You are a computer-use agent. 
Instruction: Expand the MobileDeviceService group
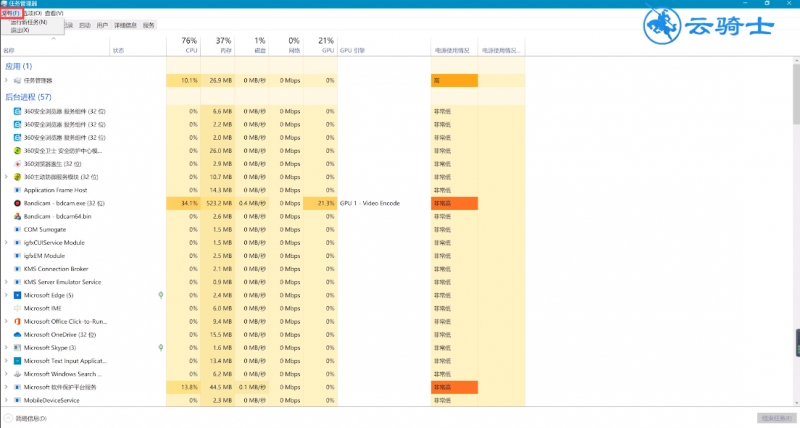pos(6,400)
